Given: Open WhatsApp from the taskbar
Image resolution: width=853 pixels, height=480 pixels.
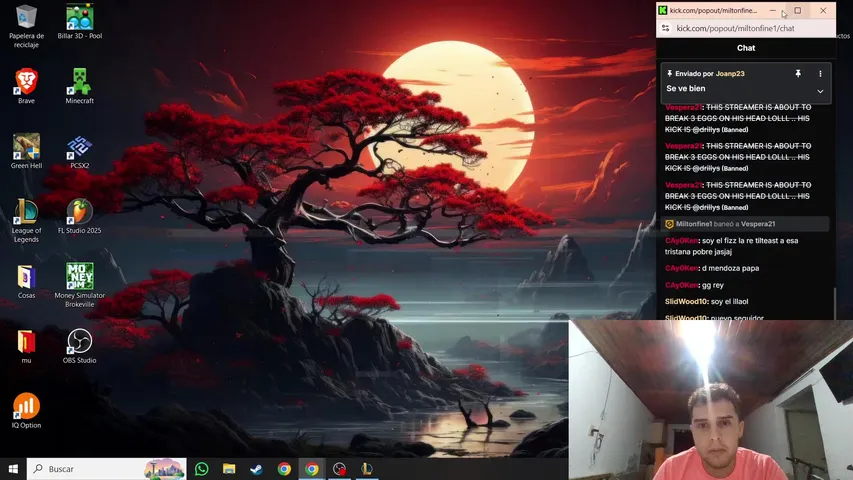Looking at the screenshot, I should 201,469.
